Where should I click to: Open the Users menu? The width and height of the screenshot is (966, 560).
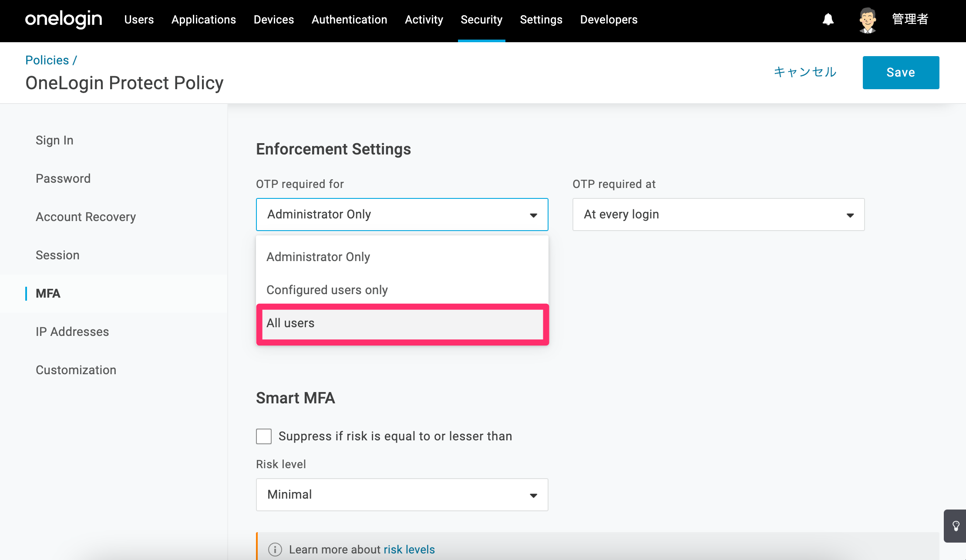(x=139, y=20)
